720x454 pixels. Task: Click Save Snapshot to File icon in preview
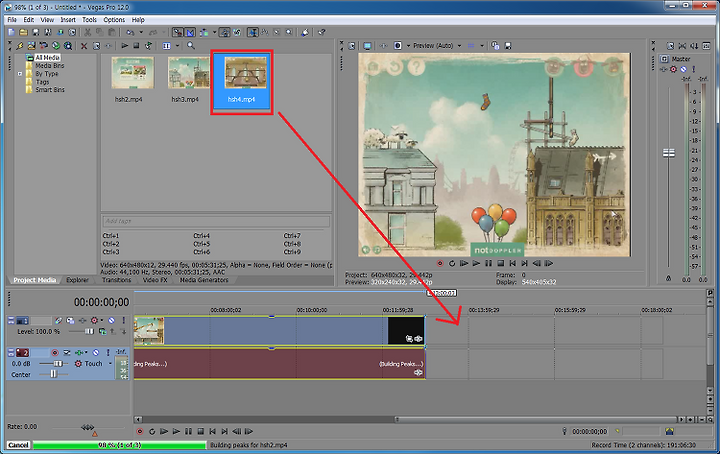click(508, 46)
